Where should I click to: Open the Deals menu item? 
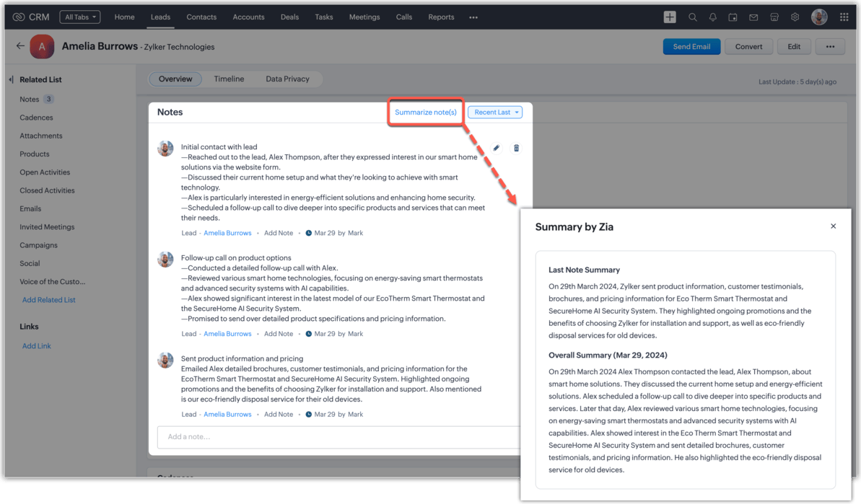click(289, 17)
